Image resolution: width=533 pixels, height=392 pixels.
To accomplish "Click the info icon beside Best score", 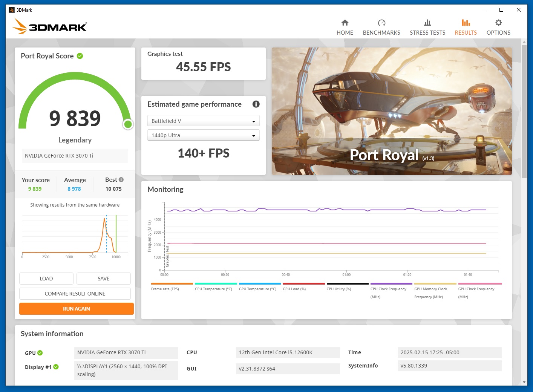I will 121,180.
